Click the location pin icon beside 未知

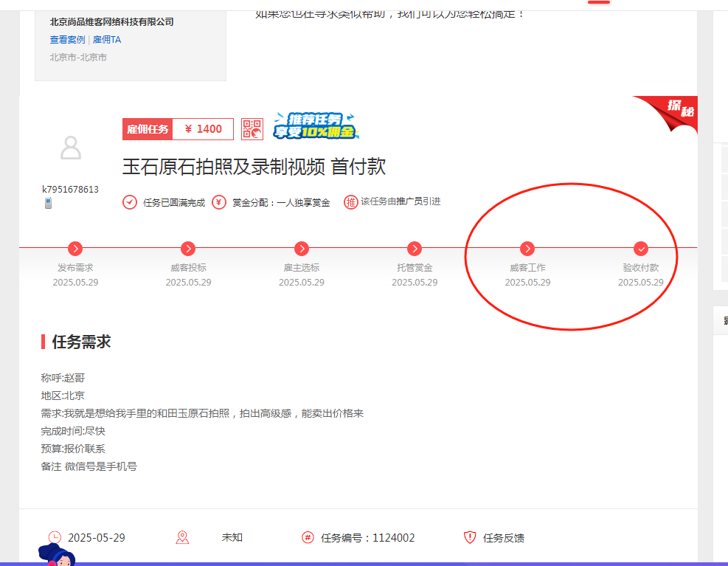coord(182,537)
